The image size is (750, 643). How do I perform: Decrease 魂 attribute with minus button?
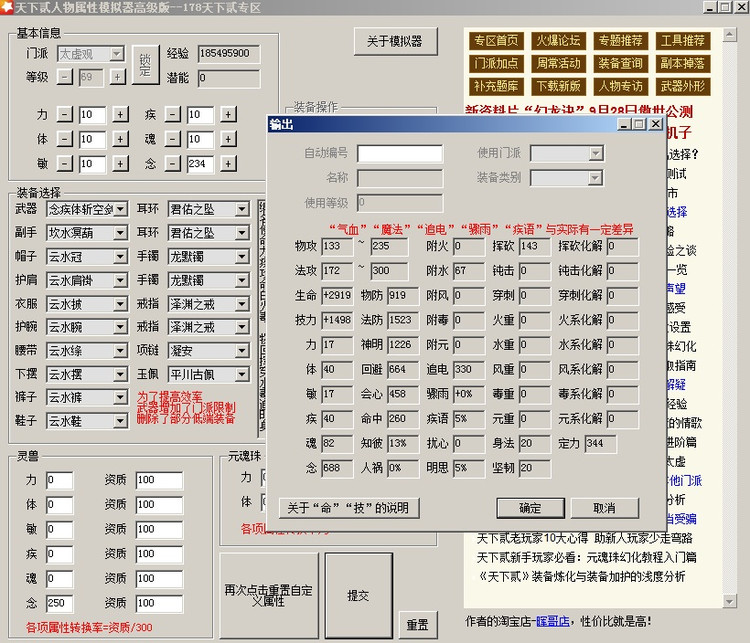173,139
